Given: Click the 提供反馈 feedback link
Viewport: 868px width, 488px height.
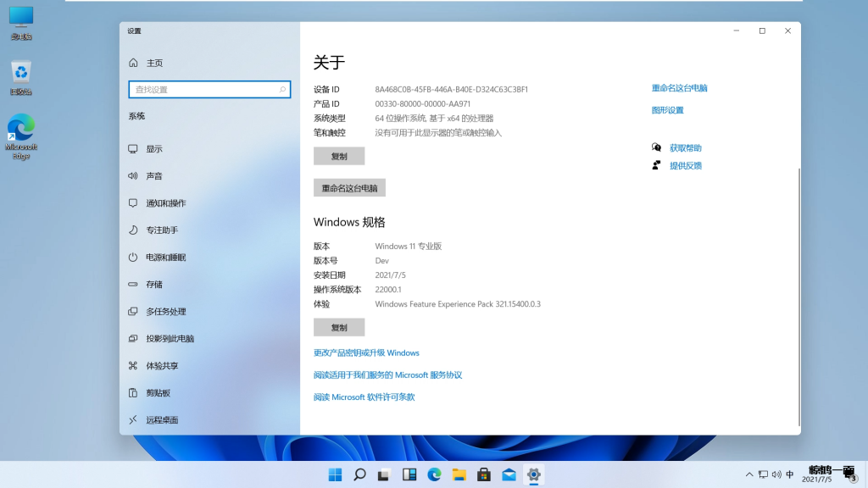Looking at the screenshot, I should (685, 166).
